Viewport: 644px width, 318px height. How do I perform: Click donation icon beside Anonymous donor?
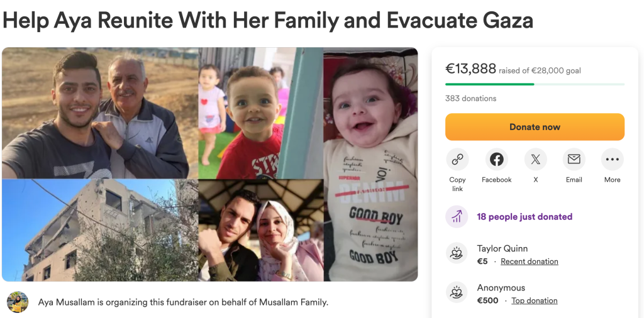(457, 293)
